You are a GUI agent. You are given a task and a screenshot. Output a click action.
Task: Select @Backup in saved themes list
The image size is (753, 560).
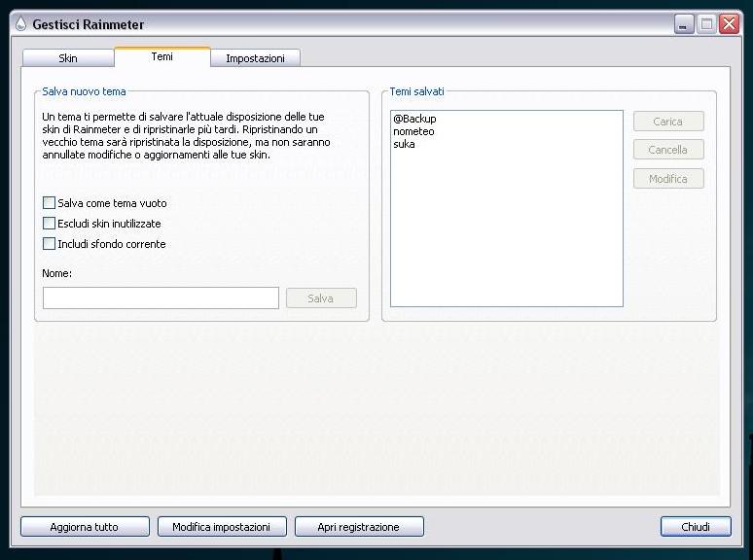[x=414, y=119]
